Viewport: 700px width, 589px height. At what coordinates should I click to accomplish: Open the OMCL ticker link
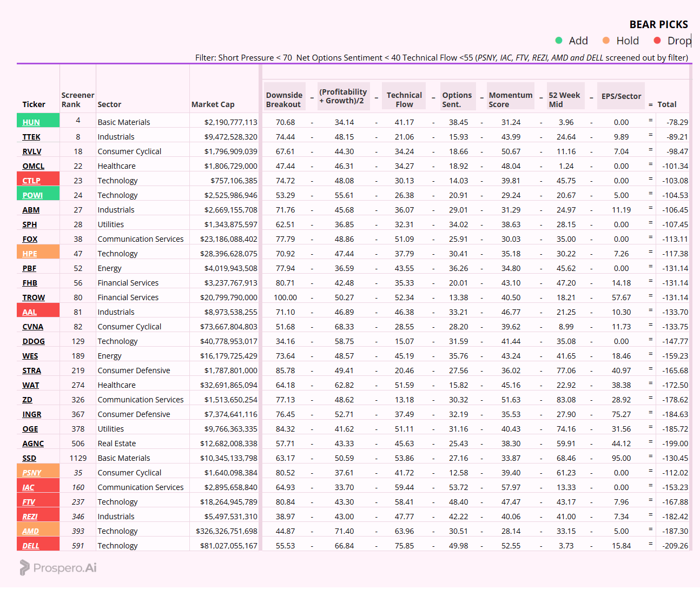tap(34, 166)
